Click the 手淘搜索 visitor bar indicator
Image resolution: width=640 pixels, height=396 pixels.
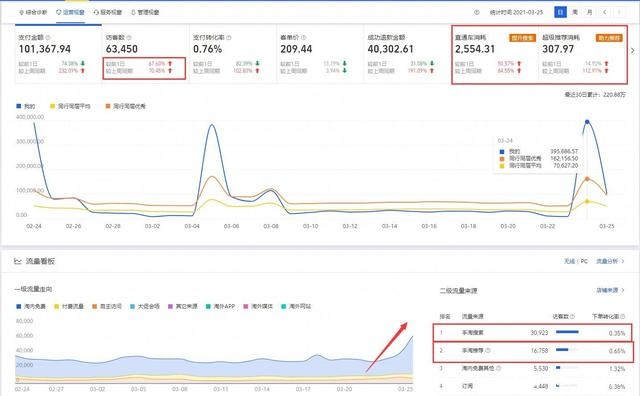[567, 332]
